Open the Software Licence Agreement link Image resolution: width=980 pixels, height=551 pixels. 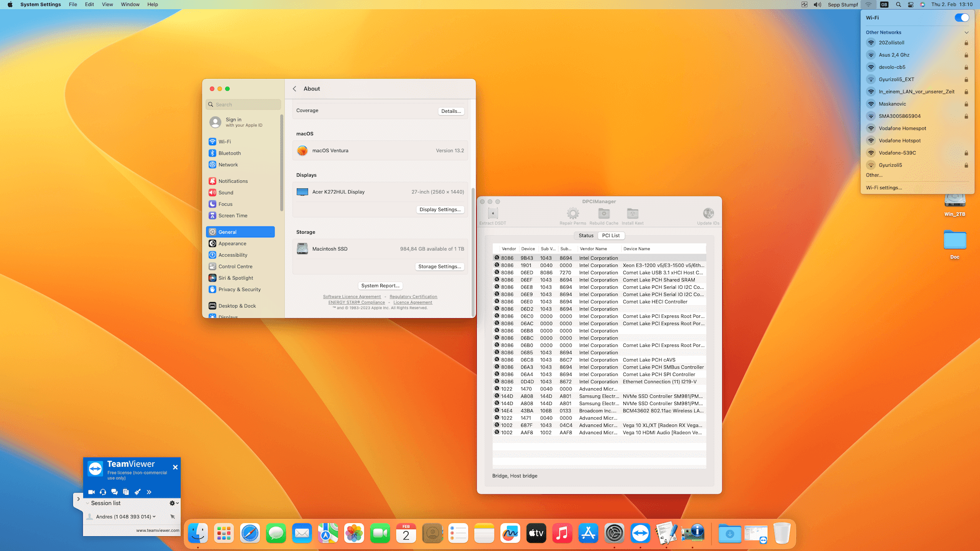pyautogui.click(x=352, y=297)
